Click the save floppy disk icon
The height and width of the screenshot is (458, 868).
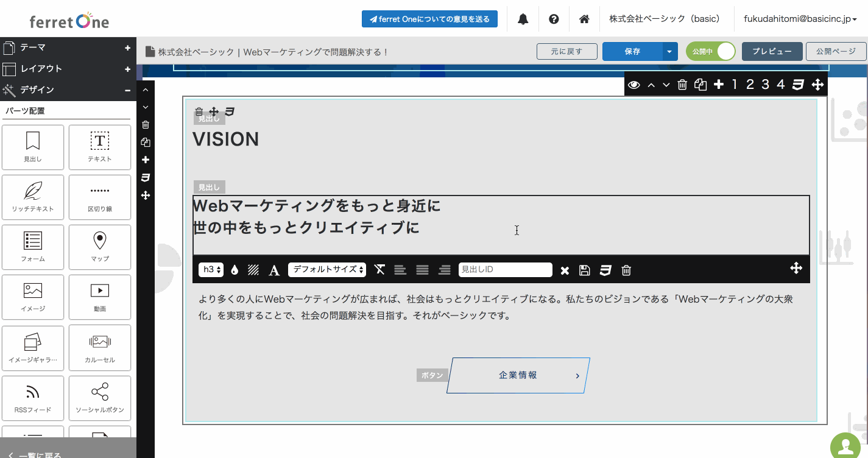(x=584, y=270)
